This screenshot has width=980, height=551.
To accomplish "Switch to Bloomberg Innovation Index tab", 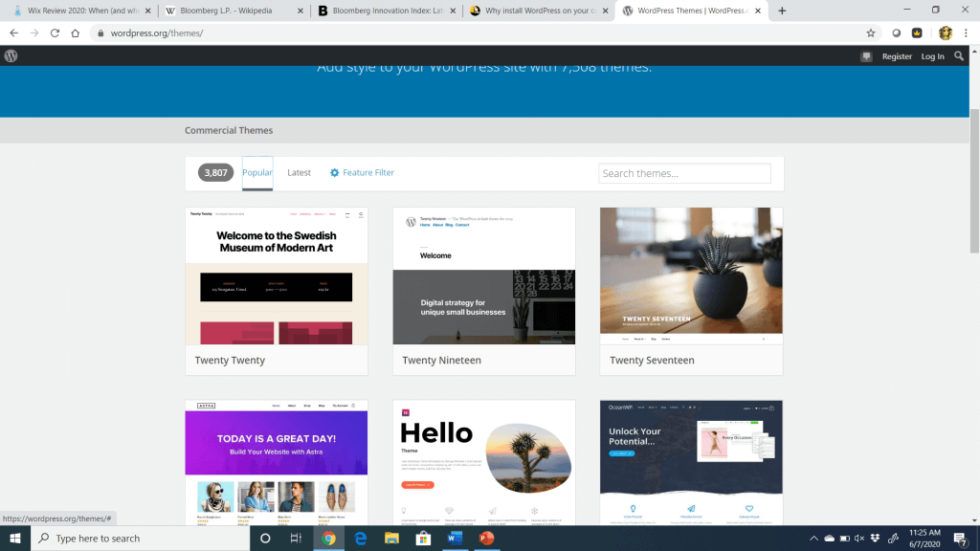I will click(x=387, y=11).
